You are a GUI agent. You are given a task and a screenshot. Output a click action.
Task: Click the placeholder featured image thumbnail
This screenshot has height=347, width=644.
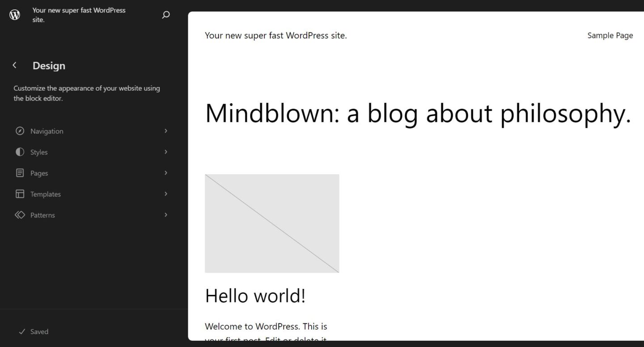272,223
